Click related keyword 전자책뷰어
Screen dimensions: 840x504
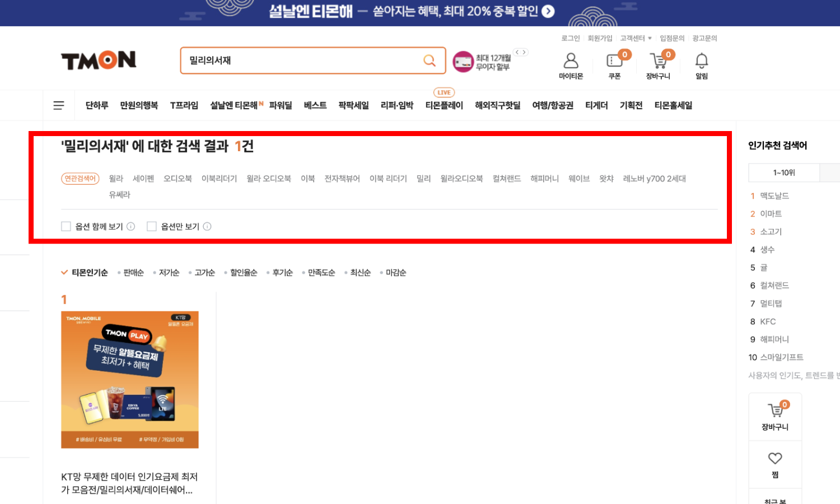(342, 179)
